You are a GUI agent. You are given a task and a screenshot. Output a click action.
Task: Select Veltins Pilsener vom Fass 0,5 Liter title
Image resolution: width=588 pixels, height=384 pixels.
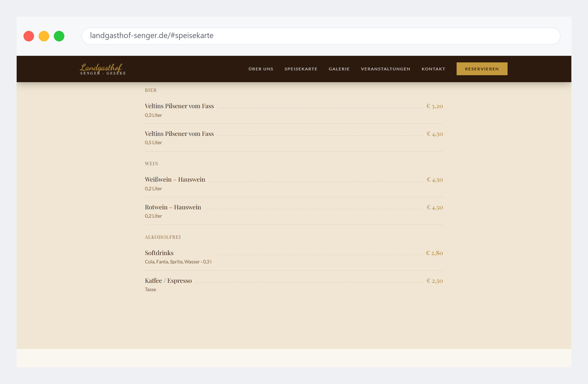(179, 134)
